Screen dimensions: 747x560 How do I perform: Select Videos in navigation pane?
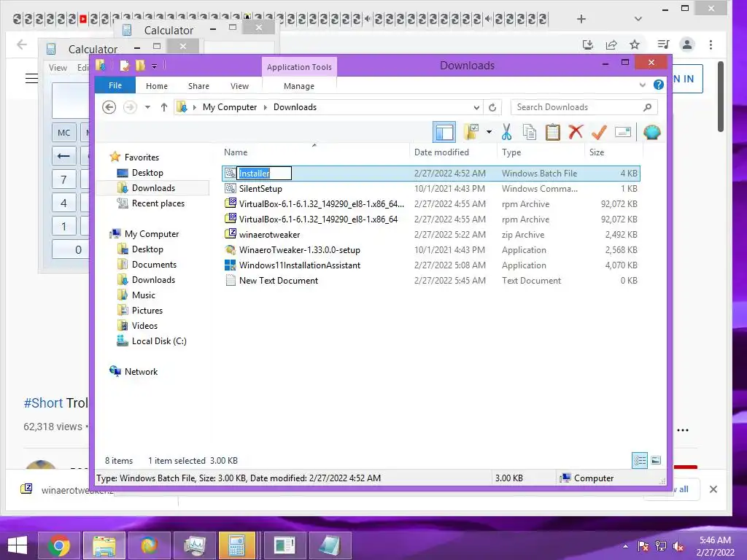click(144, 326)
